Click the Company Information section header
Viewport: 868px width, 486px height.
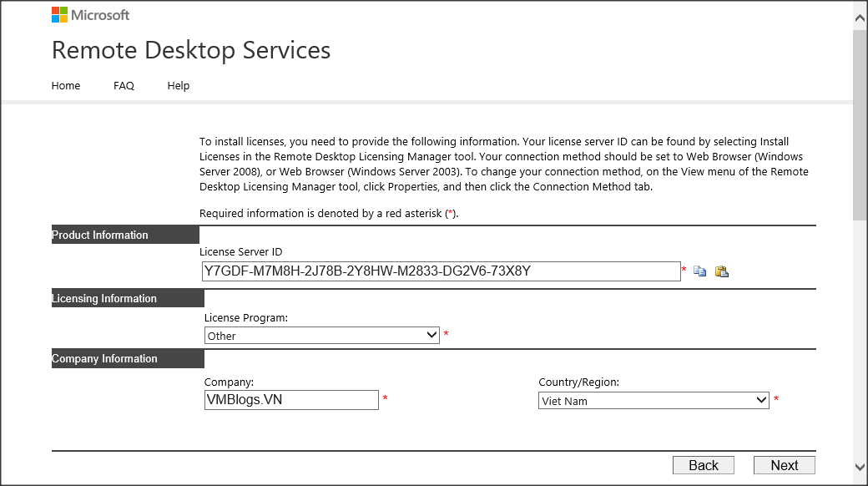(x=127, y=358)
